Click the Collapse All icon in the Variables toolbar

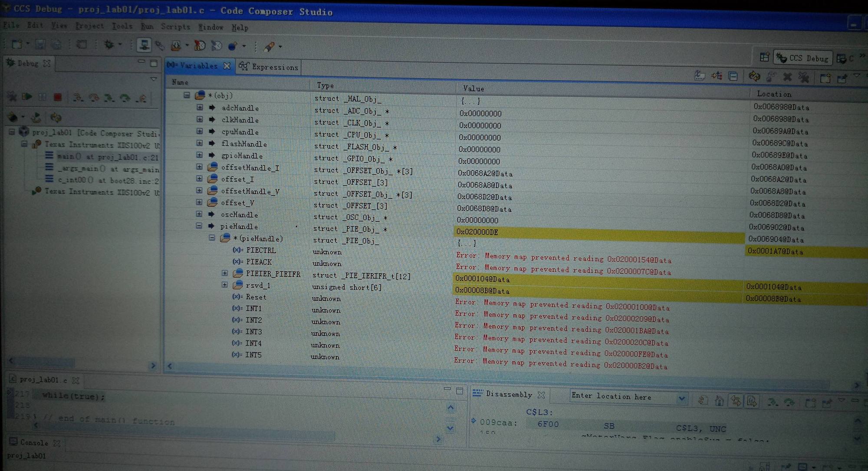[733, 76]
